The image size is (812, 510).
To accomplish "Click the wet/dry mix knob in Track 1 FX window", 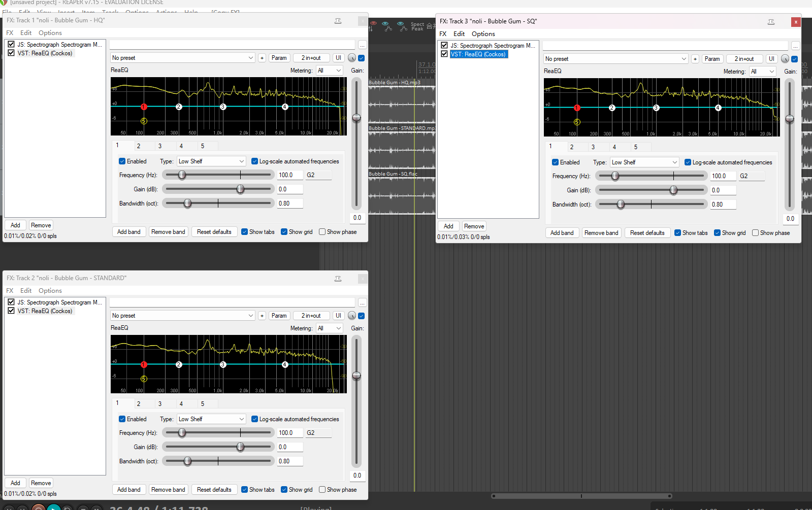I will 352,58.
